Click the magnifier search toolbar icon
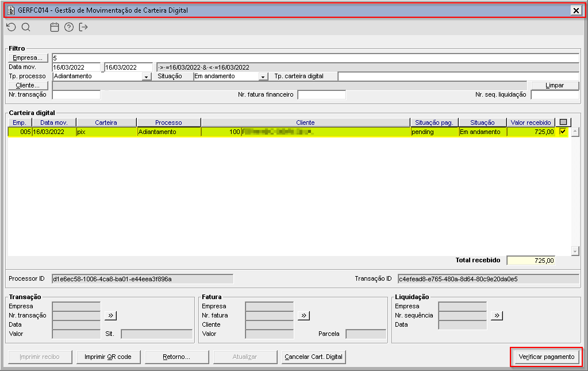The width and height of the screenshot is (588, 371). pyautogui.click(x=26, y=27)
